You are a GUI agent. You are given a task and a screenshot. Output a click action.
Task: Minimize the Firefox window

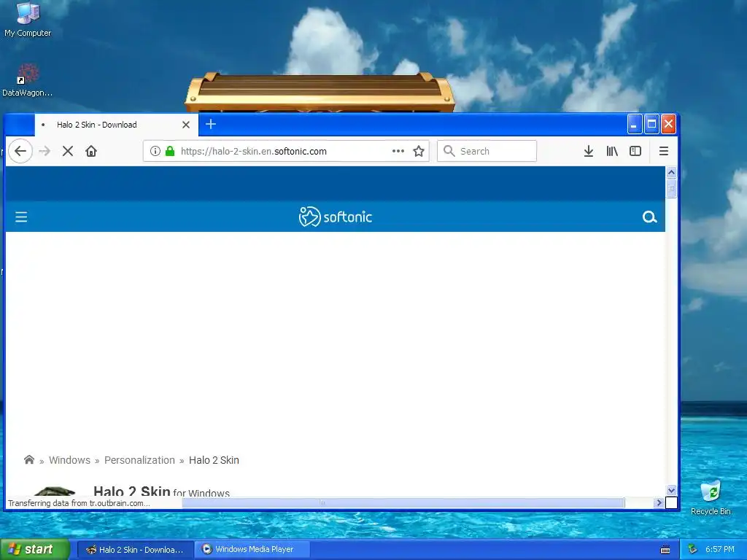(634, 124)
